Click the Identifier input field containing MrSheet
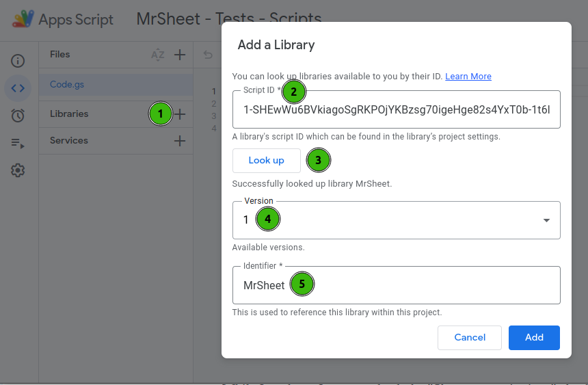Viewport: 588px width, 385px height. pos(397,285)
